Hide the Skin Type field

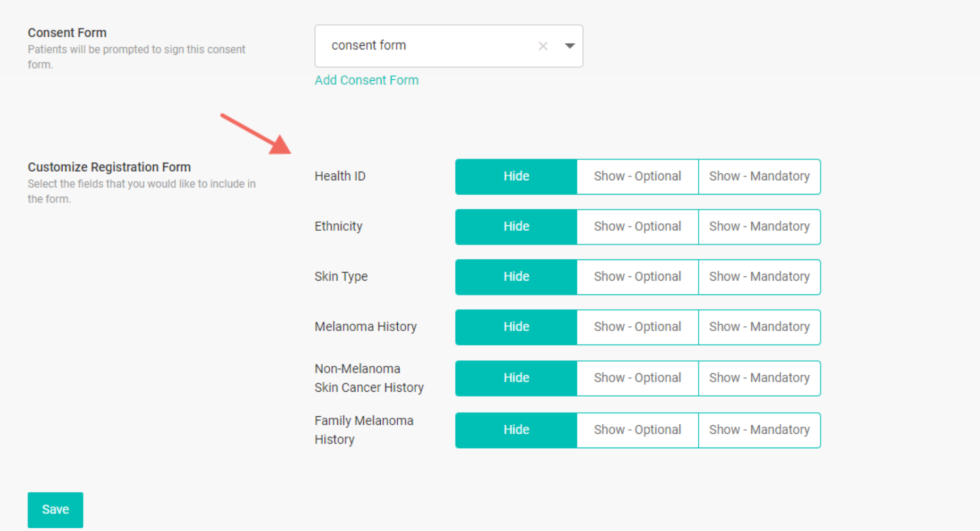pyautogui.click(x=516, y=277)
